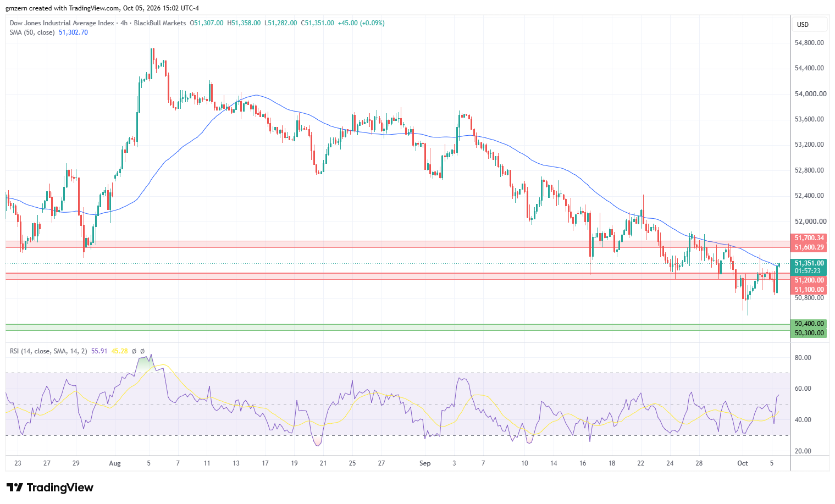
Task: Select the Dow Jones Industrial Average Index title
Action: (62, 23)
